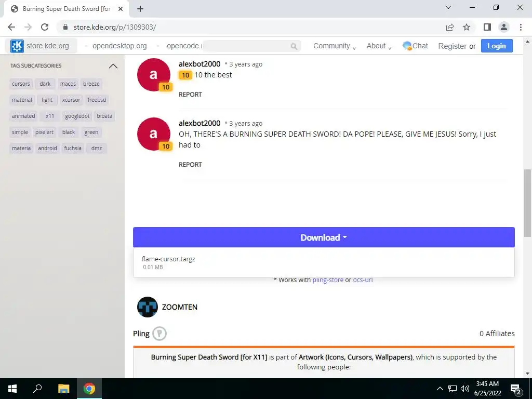Report the 'BURNING SUPER DEATH SWORD' comment
Image resolution: width=532 pixels, height=399 pixels.
pyautogui.click(x=190, y=165)
